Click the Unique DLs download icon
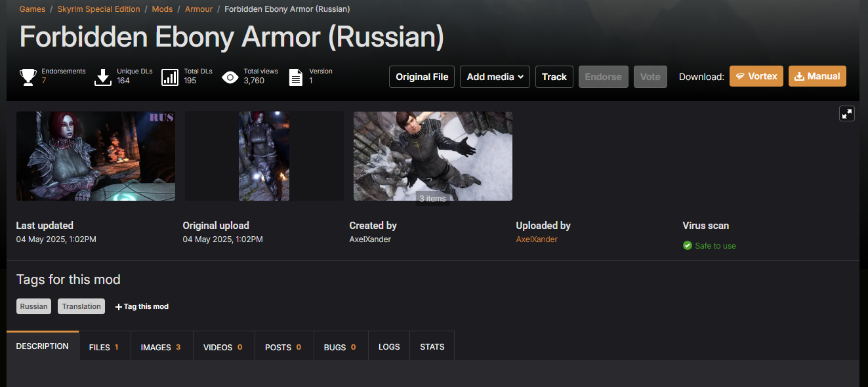The height and width of the screenshot is (387, 868). (103, 77)
